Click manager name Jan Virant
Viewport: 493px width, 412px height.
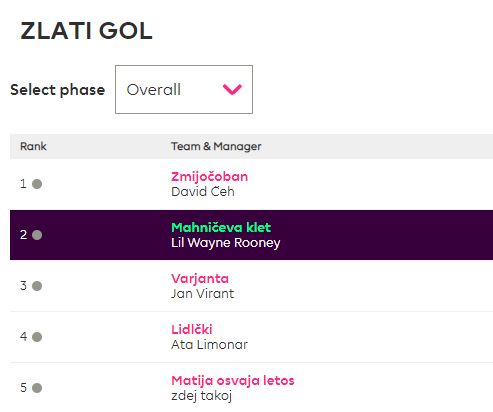202,294
